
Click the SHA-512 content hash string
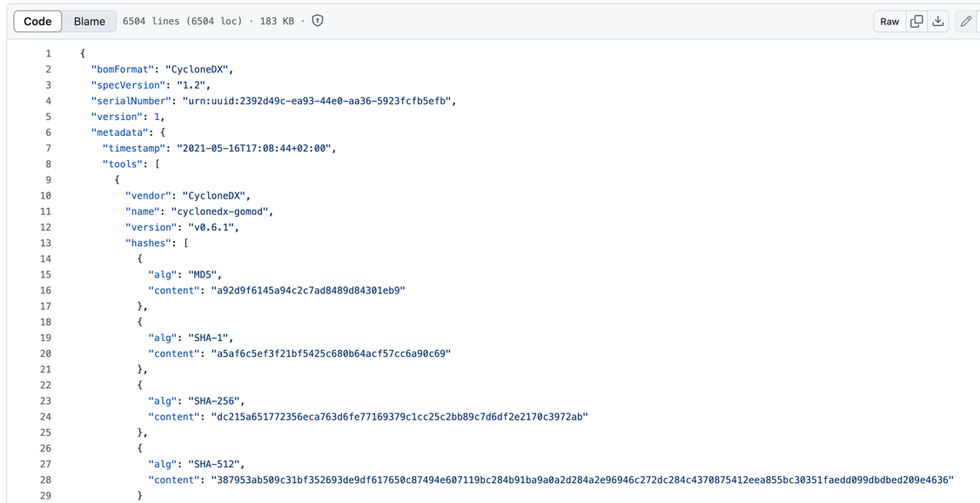(x=581, y=480)
